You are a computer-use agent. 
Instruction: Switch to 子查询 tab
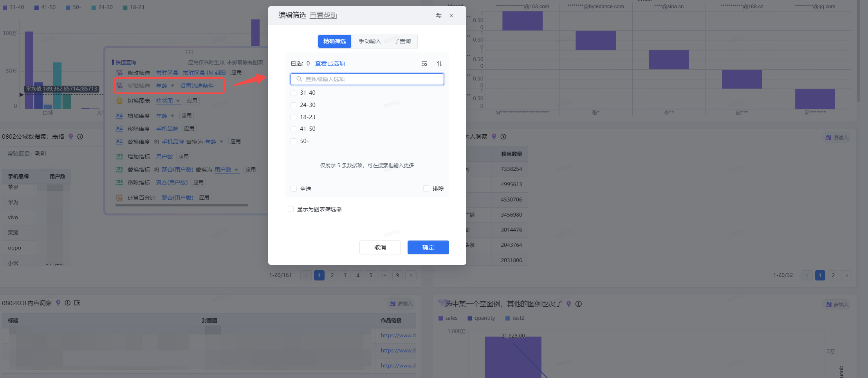[x=402, y=41]
